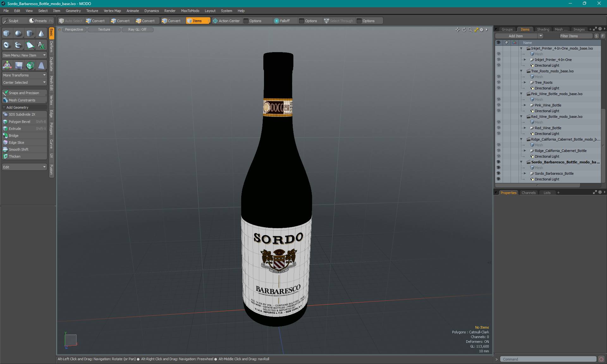The image size is (607, 364).
Task: Open the More Transforms dropdown
Action: tap(24, 75)
